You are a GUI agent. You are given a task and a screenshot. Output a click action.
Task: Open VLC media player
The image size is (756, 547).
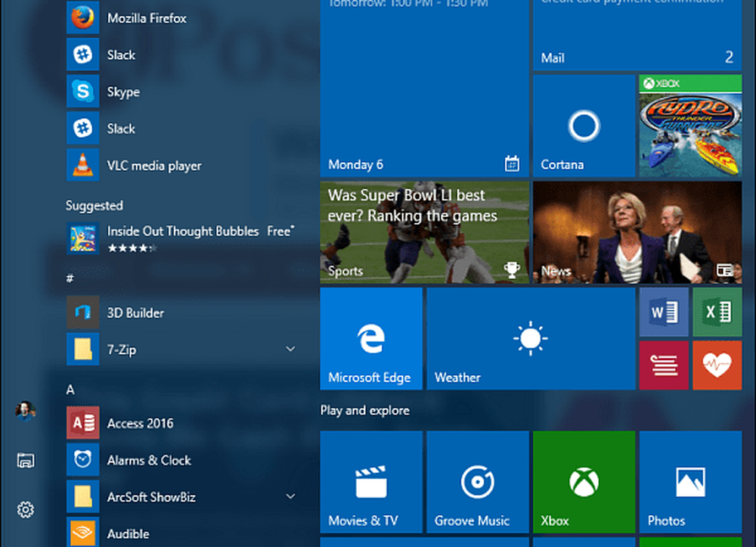coord(153,166)
